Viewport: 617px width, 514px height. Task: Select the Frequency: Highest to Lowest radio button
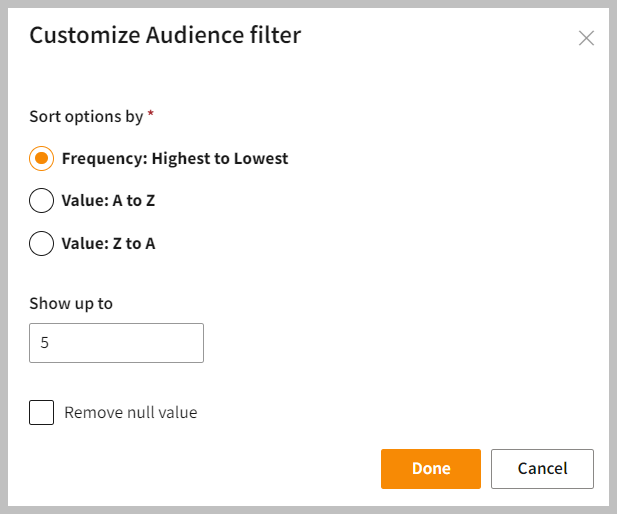click(x=41, y=158)
